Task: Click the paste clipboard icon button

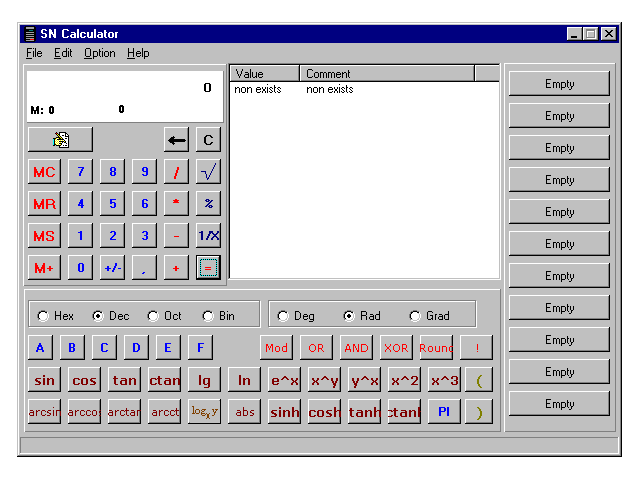Action: click(x=60, y=140)
